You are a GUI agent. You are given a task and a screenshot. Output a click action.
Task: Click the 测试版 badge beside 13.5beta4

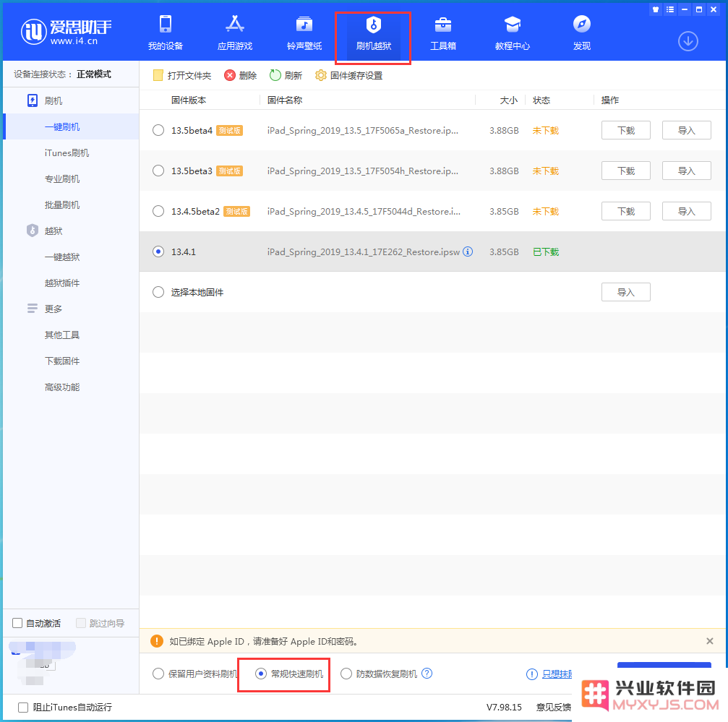(x=229, y=130)
